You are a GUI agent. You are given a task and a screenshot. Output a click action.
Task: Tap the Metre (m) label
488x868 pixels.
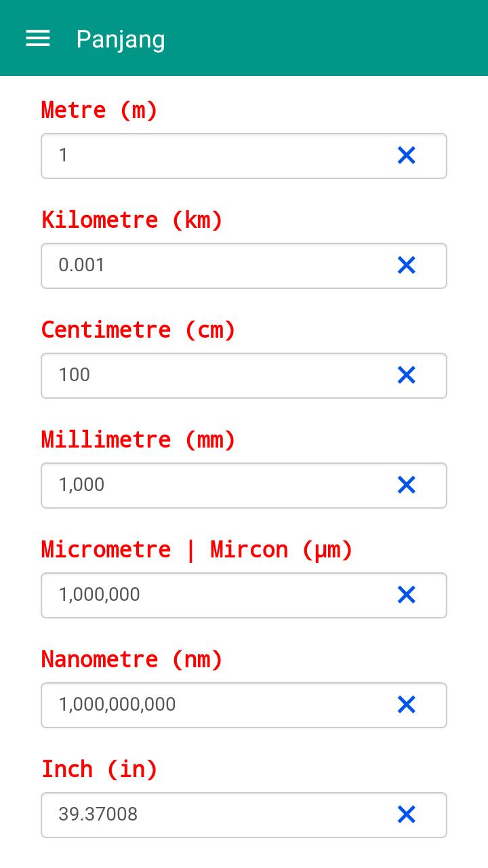click(100, 110)
